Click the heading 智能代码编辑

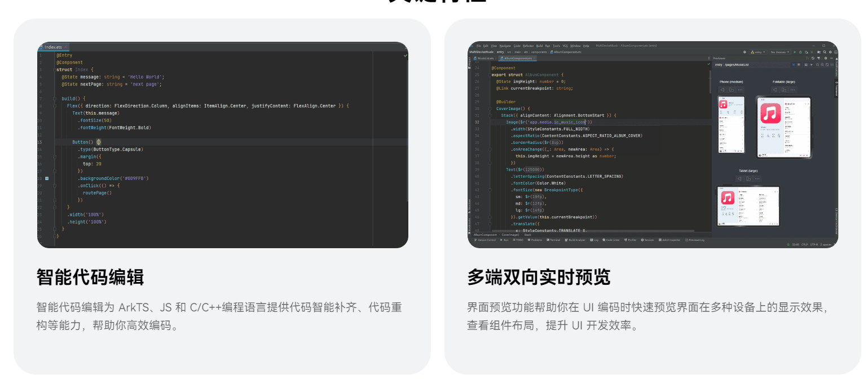coord(90,278)
